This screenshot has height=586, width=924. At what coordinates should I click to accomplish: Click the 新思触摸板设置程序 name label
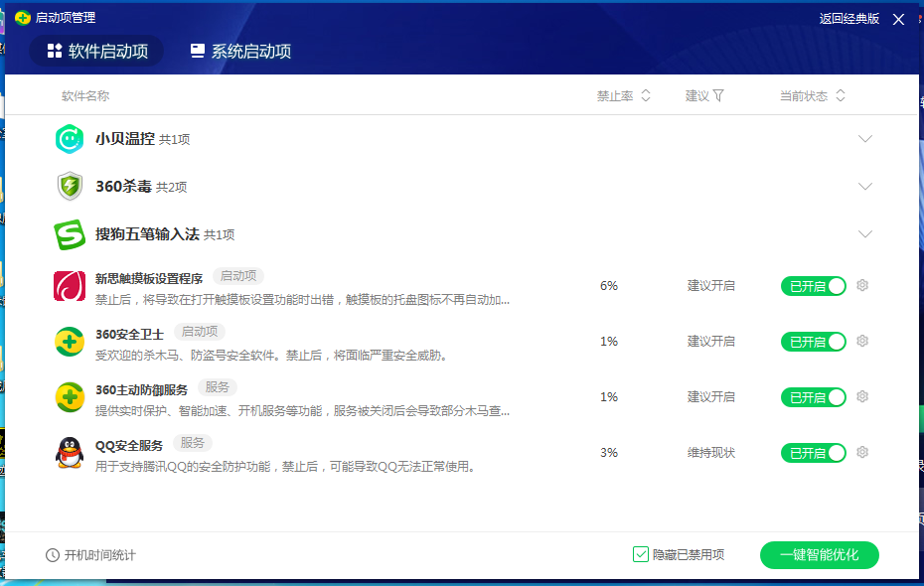149,278
